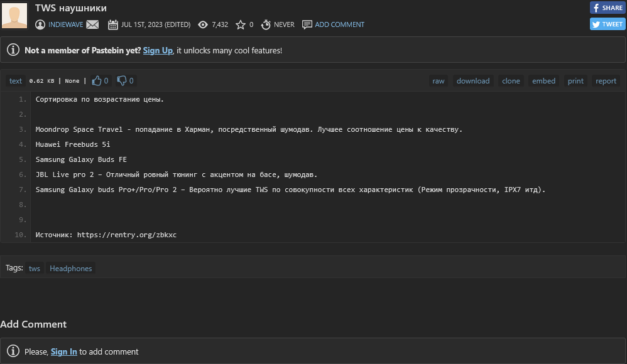Click the title 'TWS наушники'

tap(71, 8)
